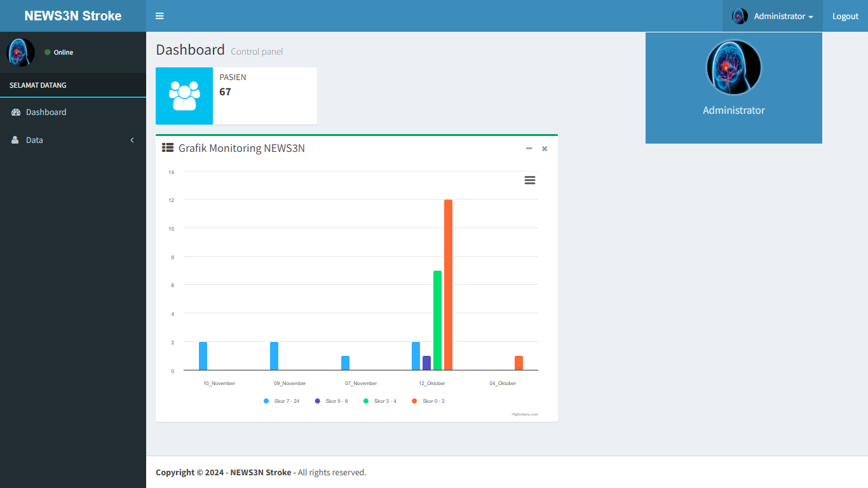Click the Highcharts.com credit link
This screenshot has height=488, width=868.
pos(525,414)
